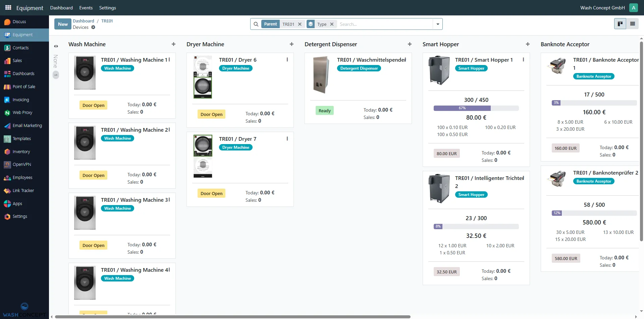644x319 pixels.
Task: Click the search magnifier icon
Action: pos(256,24)
